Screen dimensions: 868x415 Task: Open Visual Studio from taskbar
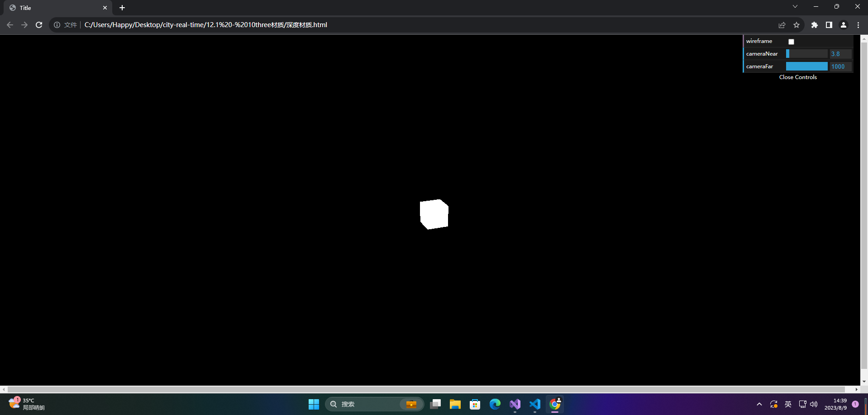[515, 404]
